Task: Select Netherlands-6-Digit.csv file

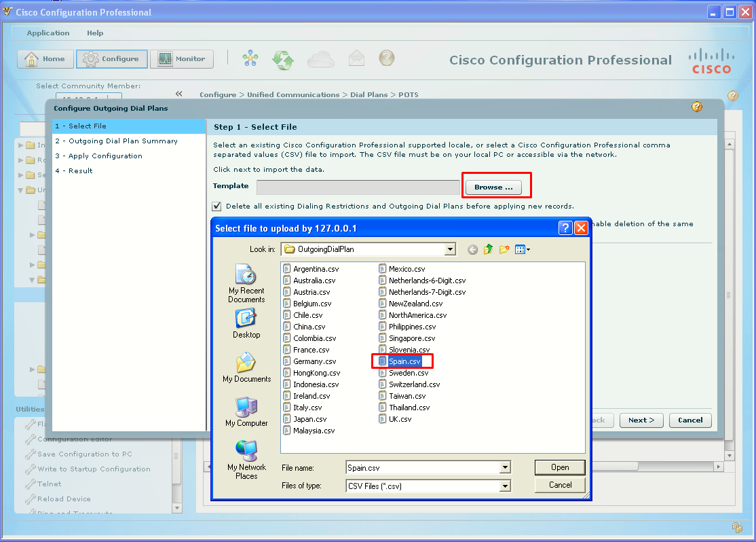Action: [422, 281]
